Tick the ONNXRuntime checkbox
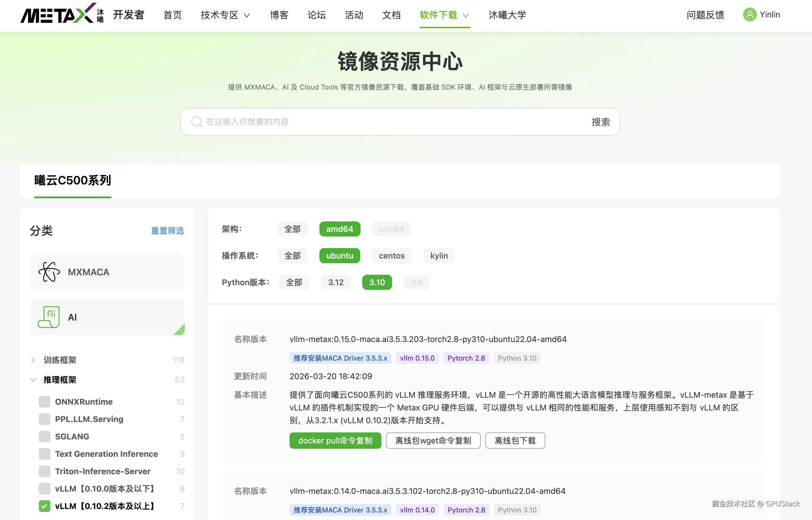The width and height of the screenshot is (812, 520). tap(45, 401)
